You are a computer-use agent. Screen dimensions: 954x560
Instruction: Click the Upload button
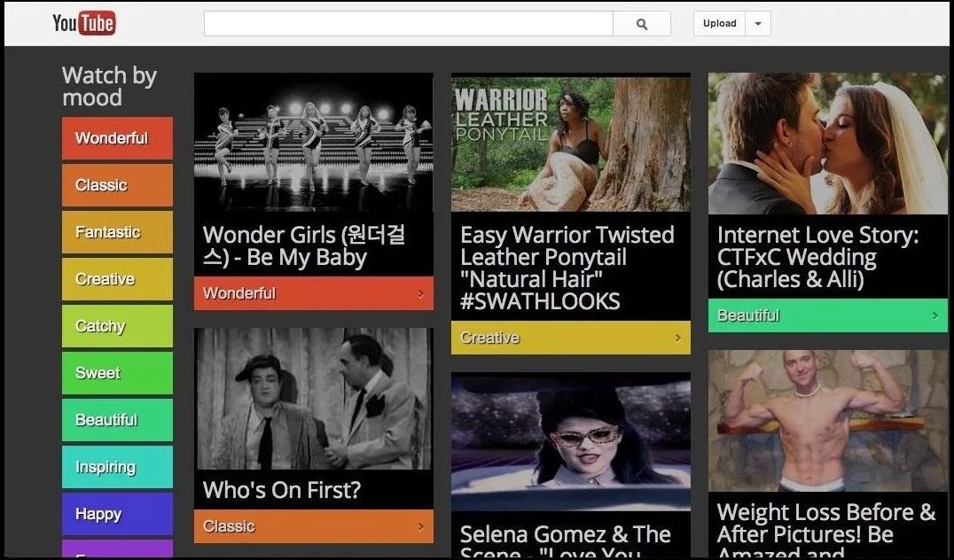point(719,24)
